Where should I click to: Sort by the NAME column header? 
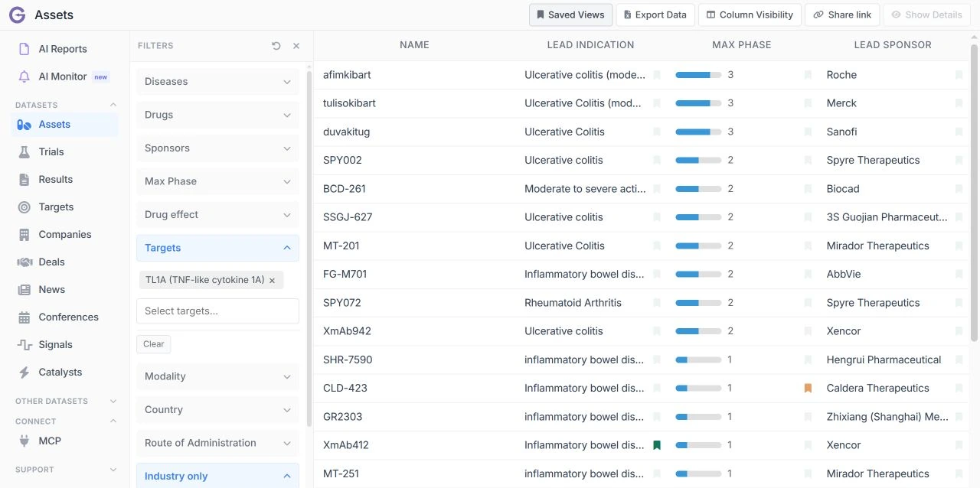(x=414, y=45)
